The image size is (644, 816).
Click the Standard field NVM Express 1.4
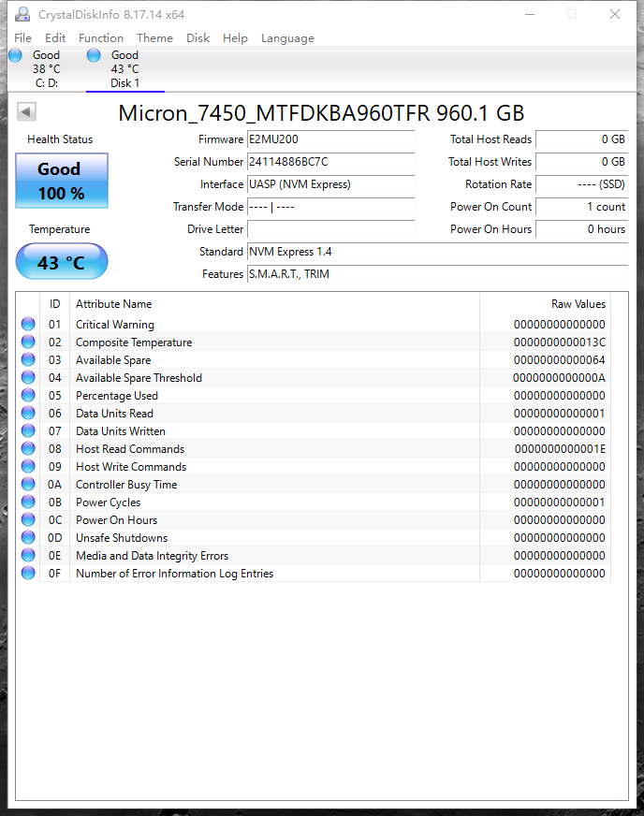438,252
